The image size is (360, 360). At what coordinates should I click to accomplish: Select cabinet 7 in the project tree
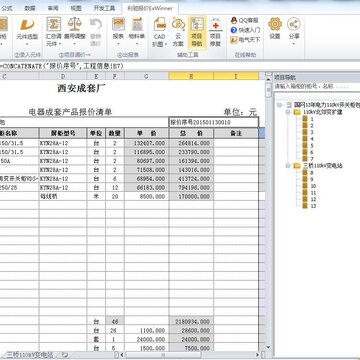312,159
